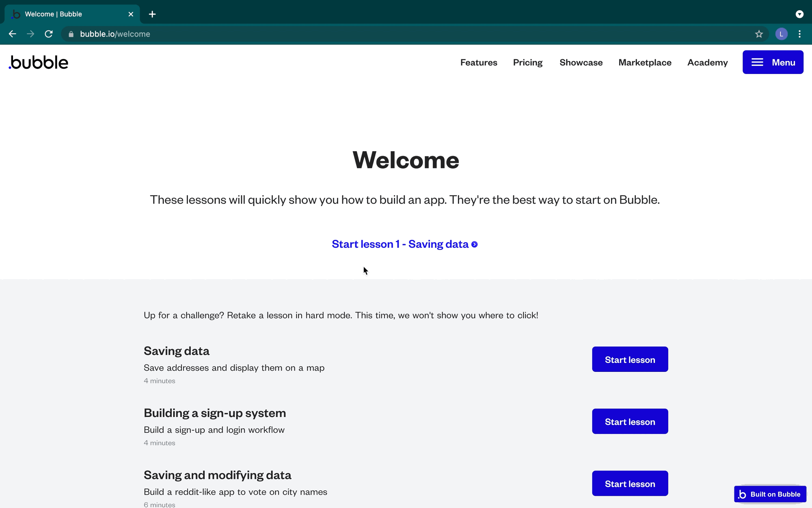This screenshot has height=508, width=812.
Task: Open Academy in navigation
Action: [x=707, y=62]
